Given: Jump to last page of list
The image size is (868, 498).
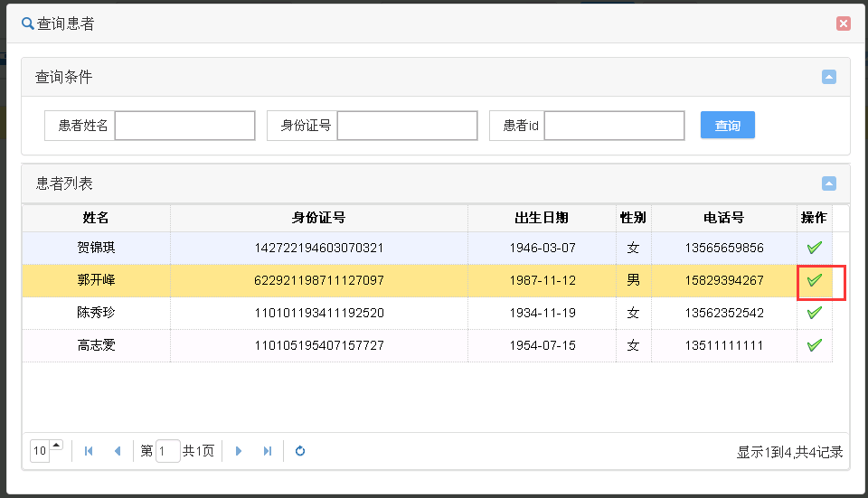Looking at the screenshot, I should click(267, 451).
